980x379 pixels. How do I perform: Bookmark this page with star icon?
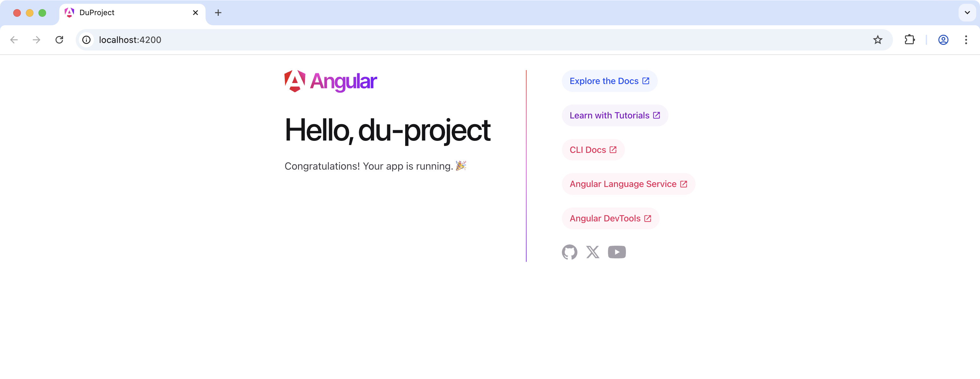pos(878,39)
